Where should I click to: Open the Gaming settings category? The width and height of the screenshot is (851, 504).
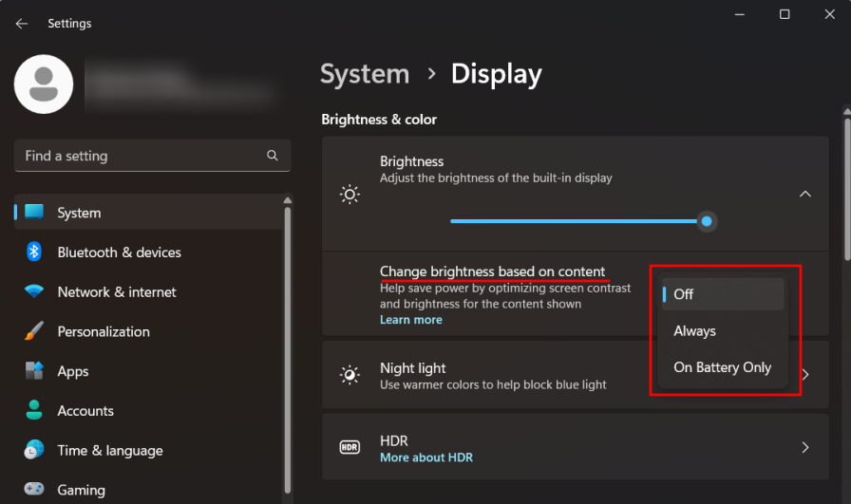coord(81,490)
